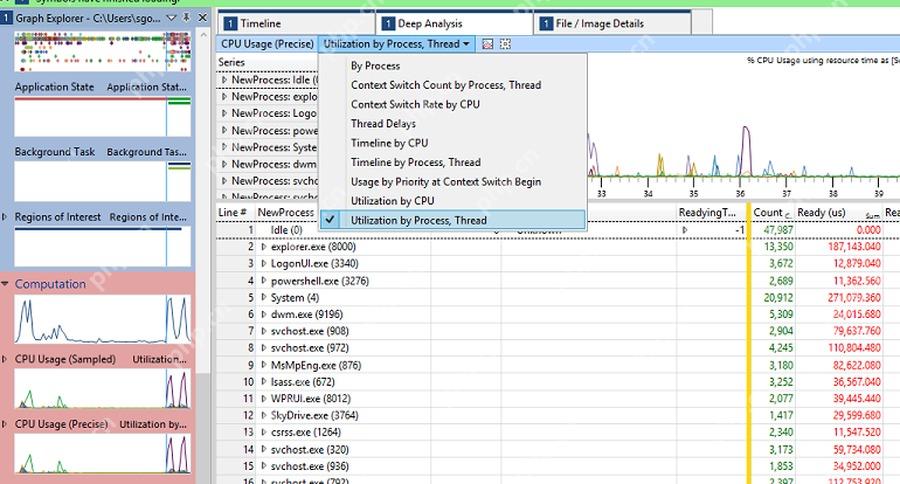
Task: Expand CPU Usage (Precise) in Graph Explorer
Action: (x=5, y=424)
